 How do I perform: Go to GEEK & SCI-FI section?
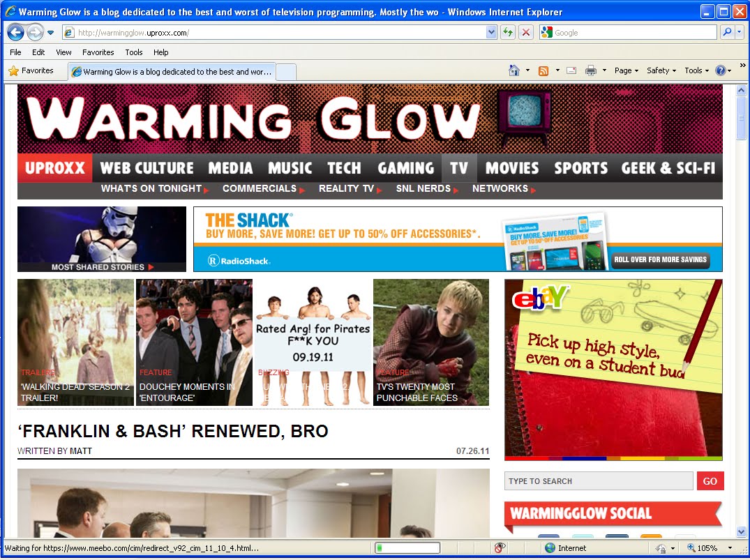tap(668, 168)
